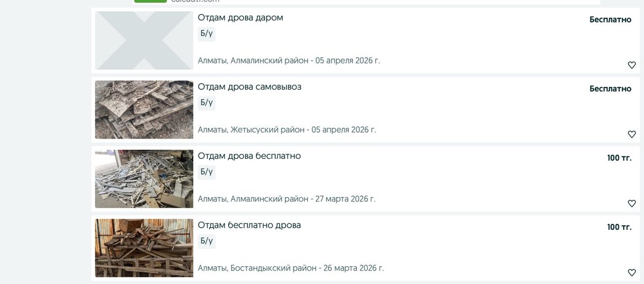Screen dimensions: 644x284
Task: Click 'Б/у' tag on 'Отдам дрова самовывоз'
Action: coord(207,103)
